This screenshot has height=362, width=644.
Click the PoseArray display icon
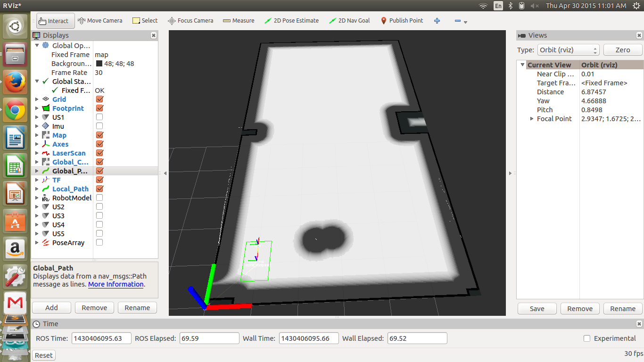[x=45, y=242]
